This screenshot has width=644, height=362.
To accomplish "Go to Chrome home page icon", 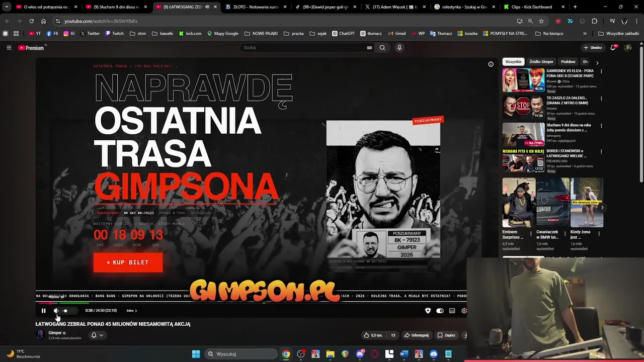I will point(43,21).
